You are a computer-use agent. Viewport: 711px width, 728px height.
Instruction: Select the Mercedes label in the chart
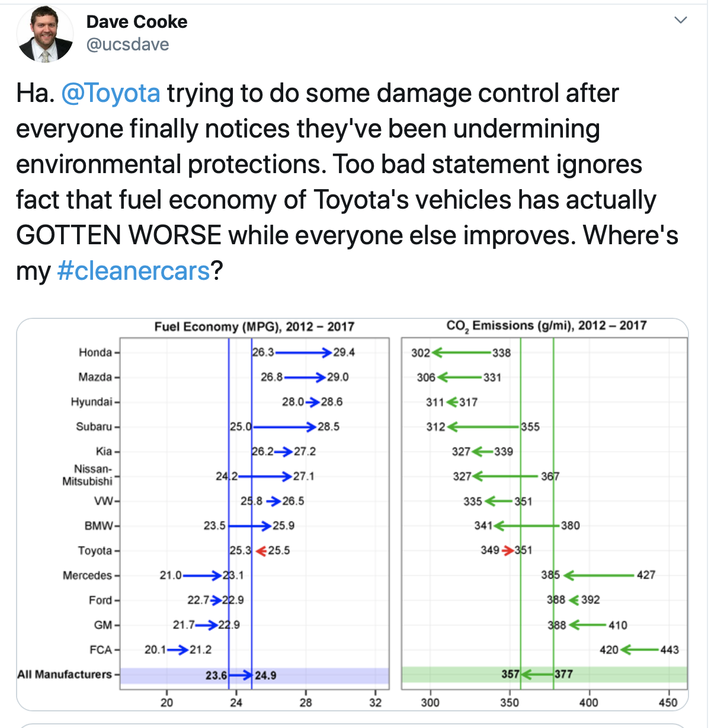[88, 574]
